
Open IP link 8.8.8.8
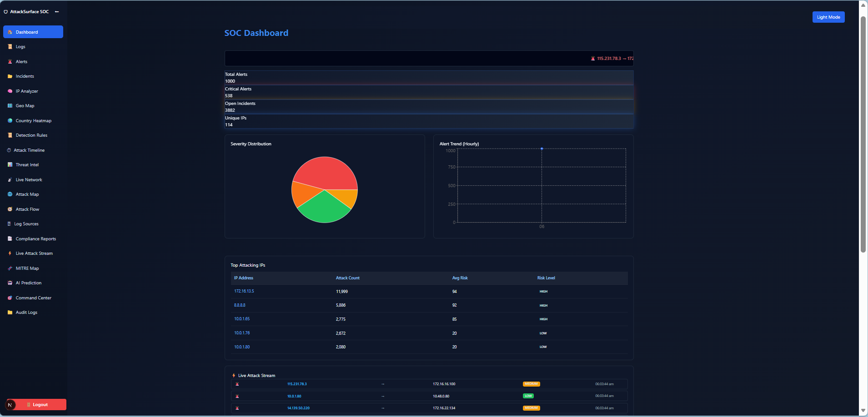[240, 305]
